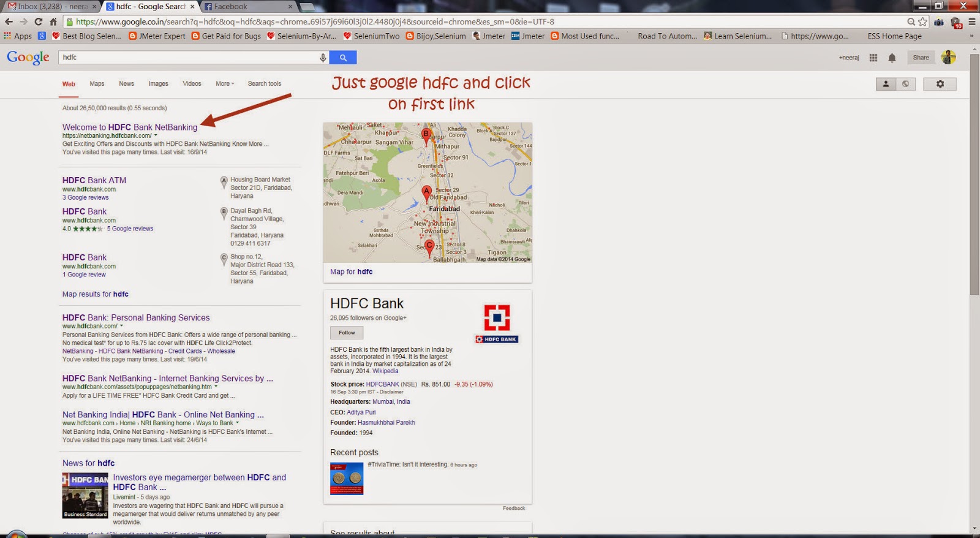Show global results globe icon
This screenshot has height=538, width=980.
tap(905, 84)
